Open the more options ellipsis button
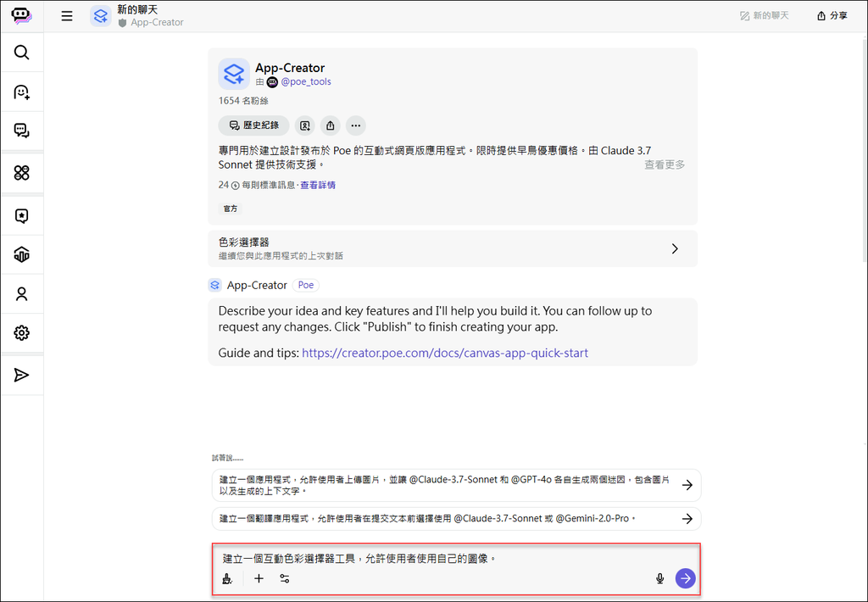The height and width of the screenshot is (602, 868). click(356, 125)
